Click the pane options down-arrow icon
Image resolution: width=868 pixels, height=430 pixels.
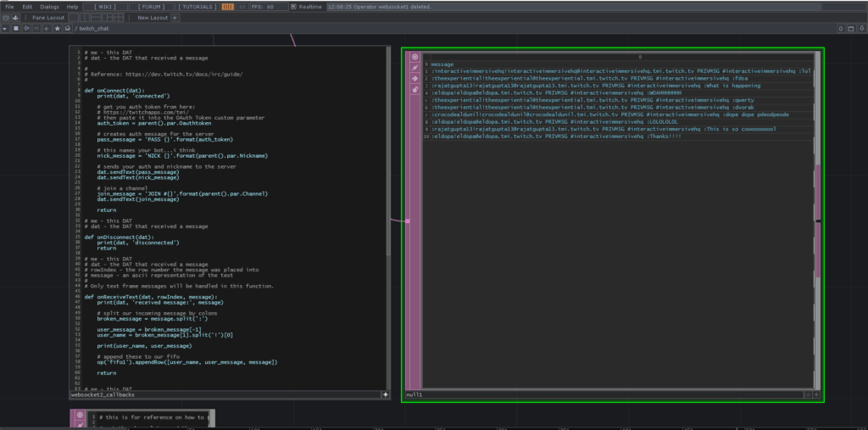point(861,28)
